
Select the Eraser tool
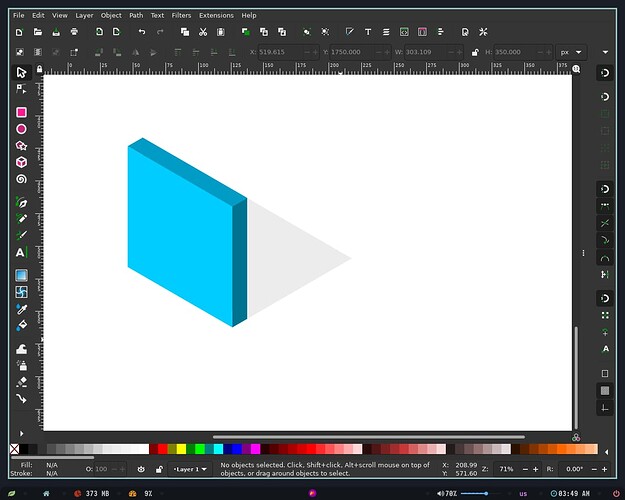pyautogui.click(x=22, y=382)
